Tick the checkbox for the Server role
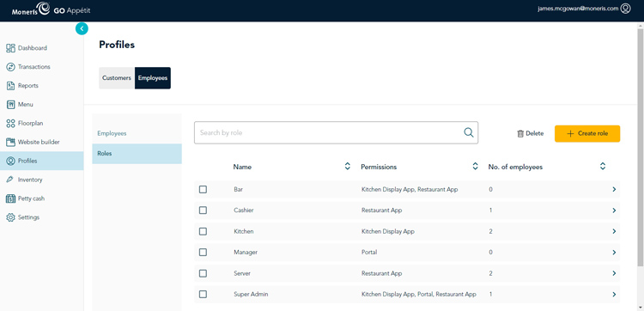Viewport: 644px width, 311px height. 203,273
